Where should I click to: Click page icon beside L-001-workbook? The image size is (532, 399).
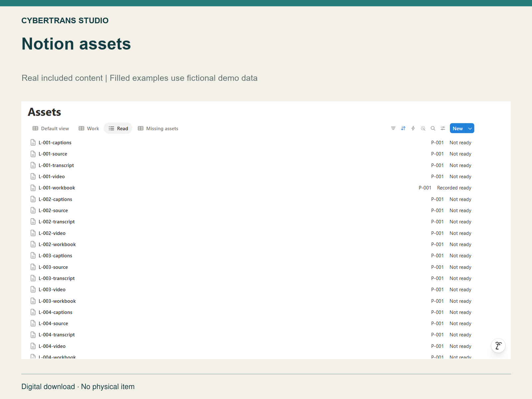pos(33,188)
